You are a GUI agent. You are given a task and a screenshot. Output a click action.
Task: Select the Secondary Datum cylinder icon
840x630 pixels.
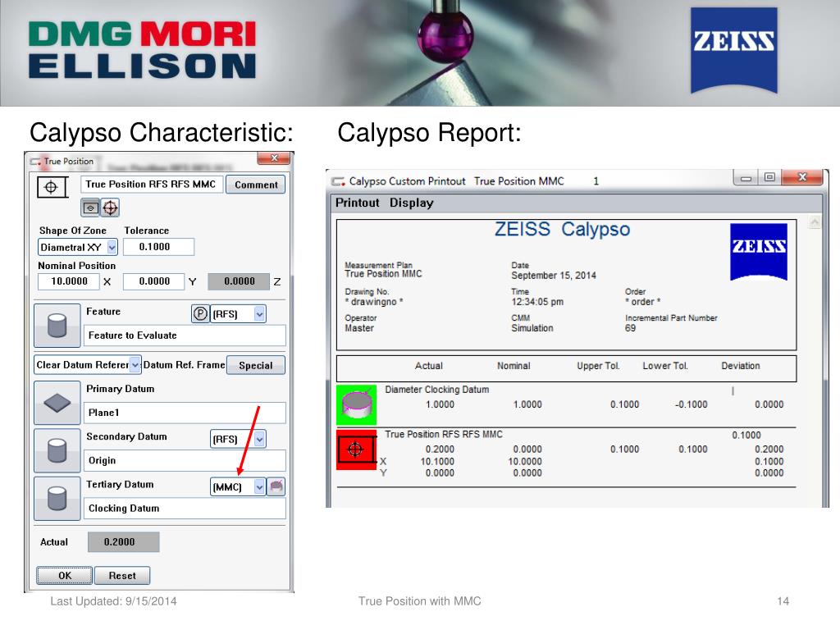pos(57,450)
